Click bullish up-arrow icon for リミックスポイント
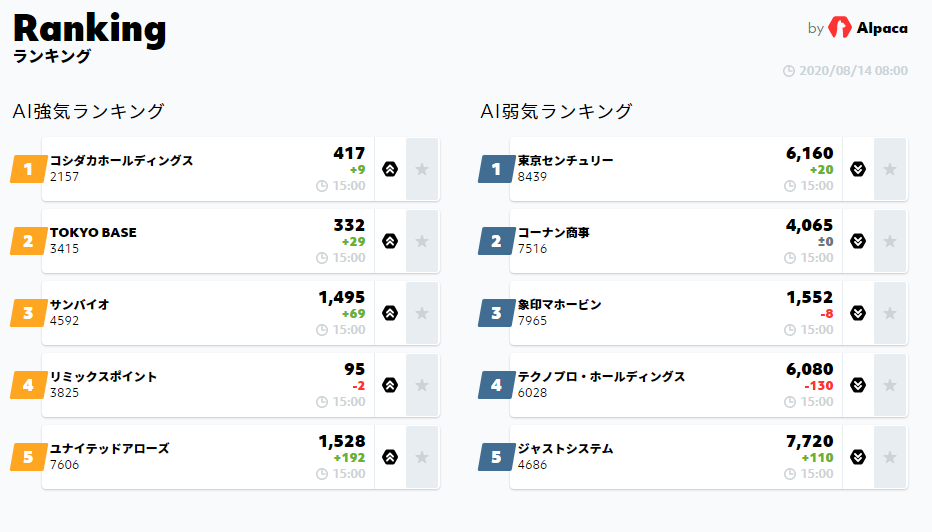The height and width of the screenshot is (532, 932). [x=390, y=385]
